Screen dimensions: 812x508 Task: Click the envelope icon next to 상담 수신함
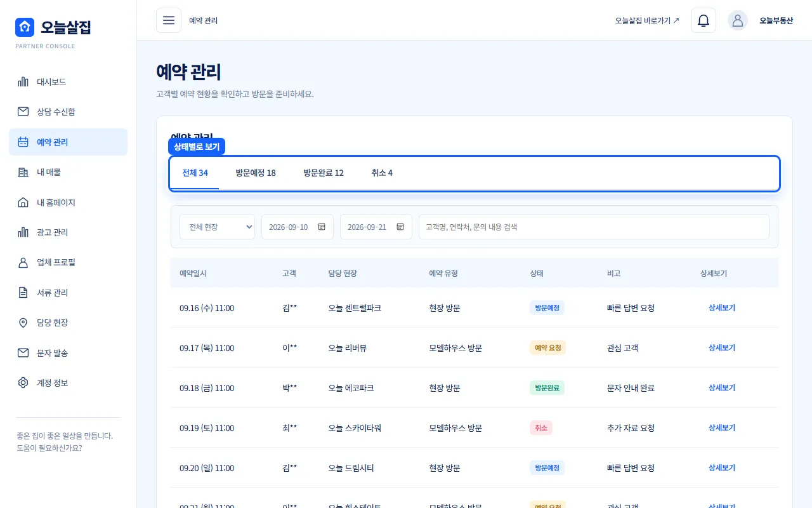23,112
